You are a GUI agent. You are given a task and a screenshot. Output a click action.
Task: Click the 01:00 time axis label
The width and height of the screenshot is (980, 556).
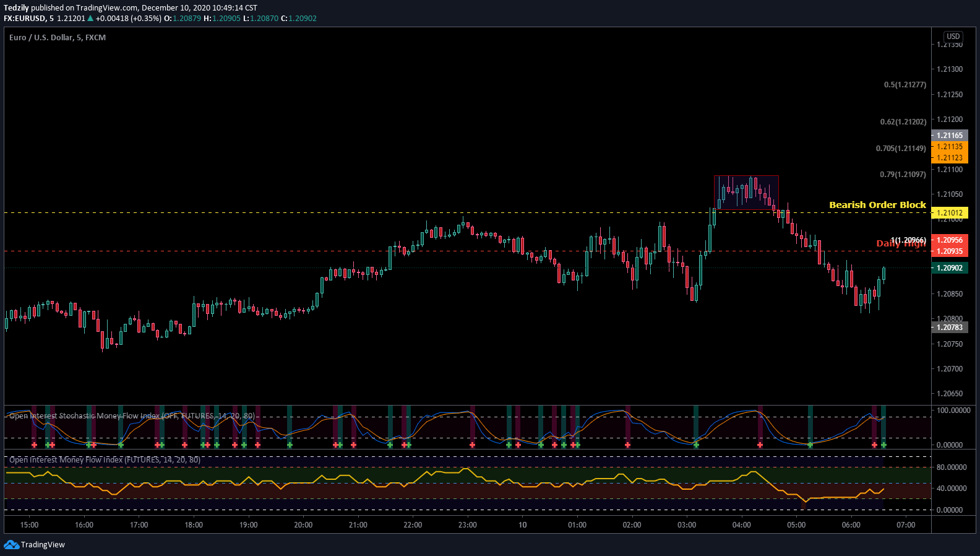(x=577, y=525)
